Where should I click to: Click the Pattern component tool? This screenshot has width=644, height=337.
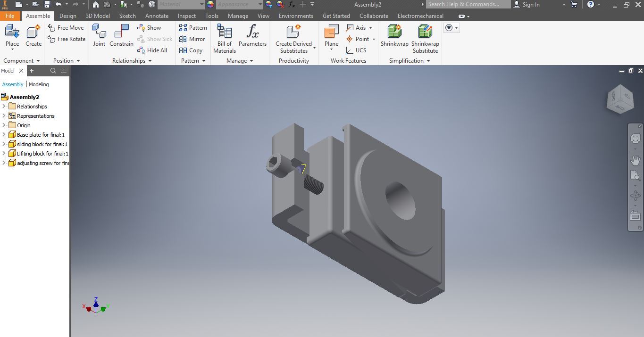[193, 28]
